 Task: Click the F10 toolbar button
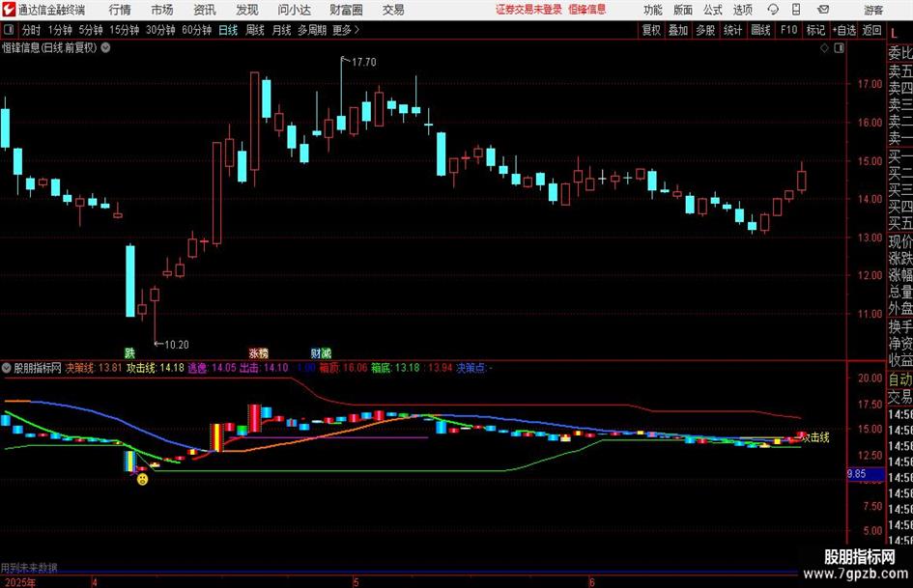[x=788, y=30]
